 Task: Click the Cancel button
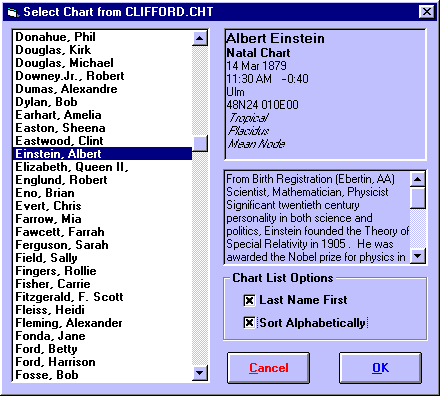pyautogui.click(x=269, y=368)
